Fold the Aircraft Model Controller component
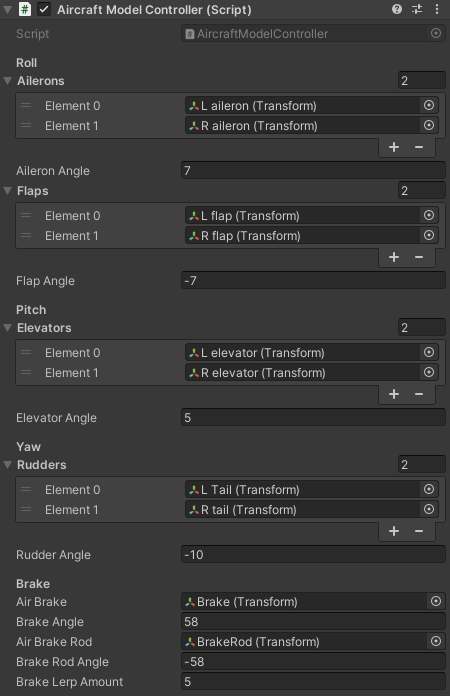 [x=8, y=9]
